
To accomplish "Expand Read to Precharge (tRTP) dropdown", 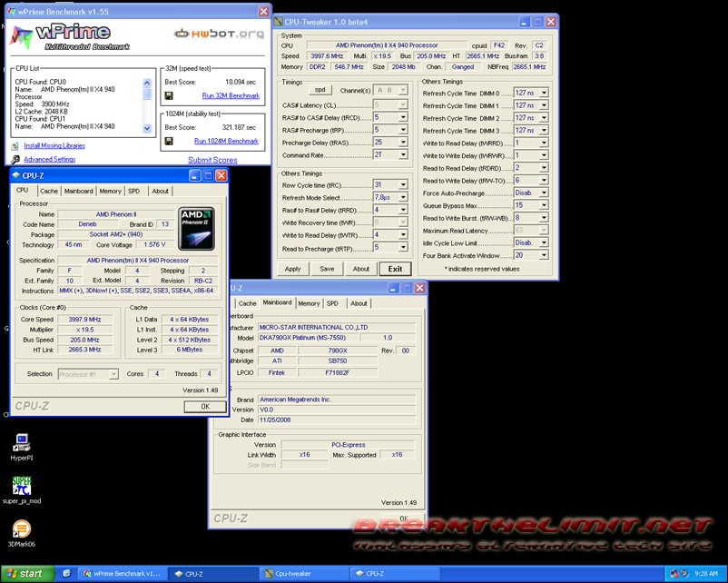I will tap(403, 248).
